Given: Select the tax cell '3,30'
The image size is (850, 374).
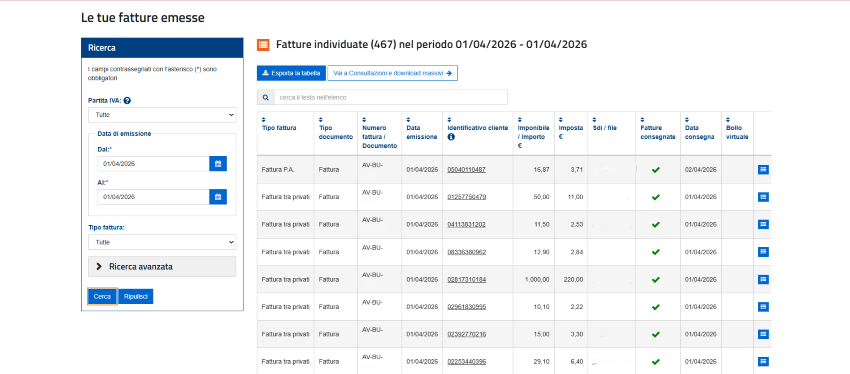Looking at the screenshot, I should (x=571, y=334).
